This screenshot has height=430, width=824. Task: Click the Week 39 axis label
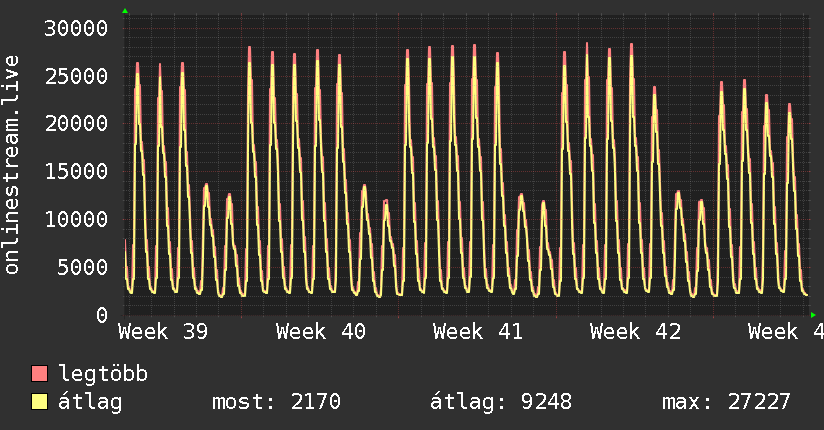point(163,332)
